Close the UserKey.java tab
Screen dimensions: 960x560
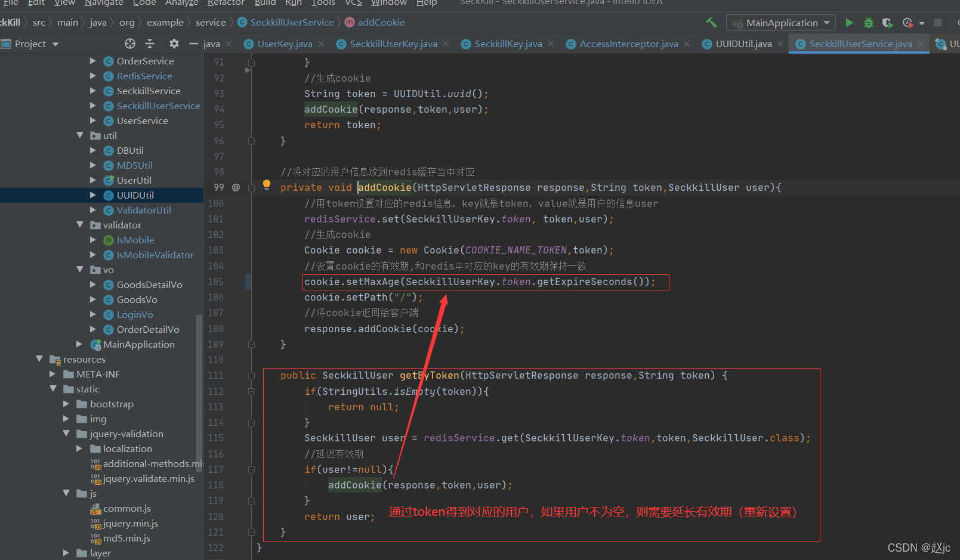click(x=321, y=44)
